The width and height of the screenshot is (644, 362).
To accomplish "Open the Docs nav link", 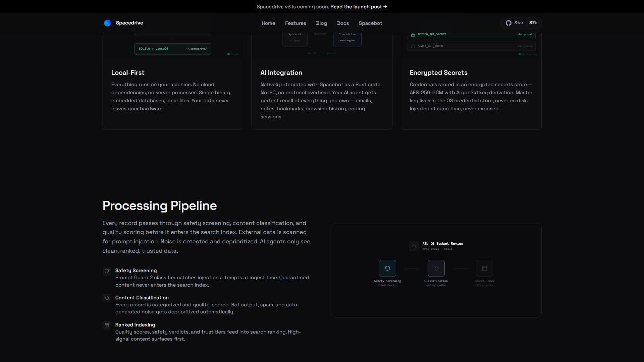I will [343, 23].
